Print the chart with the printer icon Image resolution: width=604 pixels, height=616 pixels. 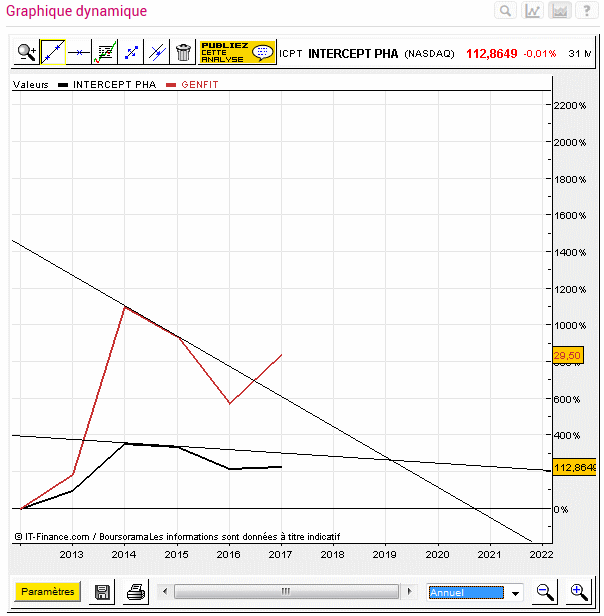(x=136, y=592)
